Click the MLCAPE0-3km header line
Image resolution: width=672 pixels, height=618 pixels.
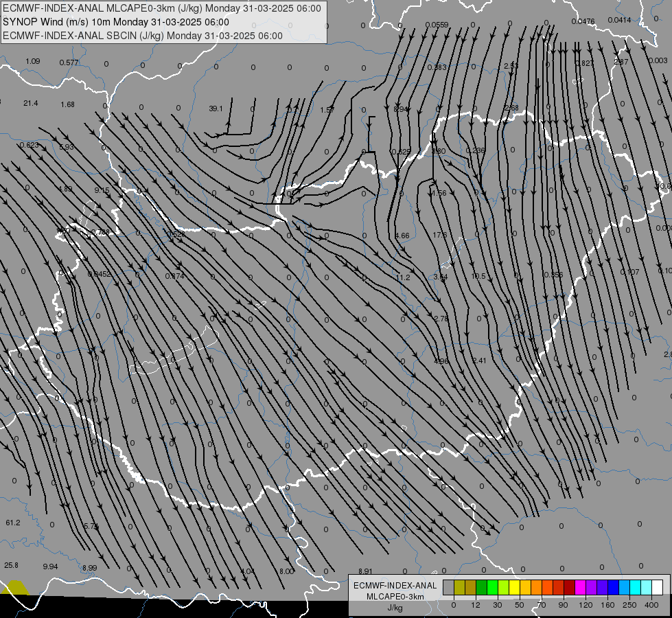click(x=162, y=8)
